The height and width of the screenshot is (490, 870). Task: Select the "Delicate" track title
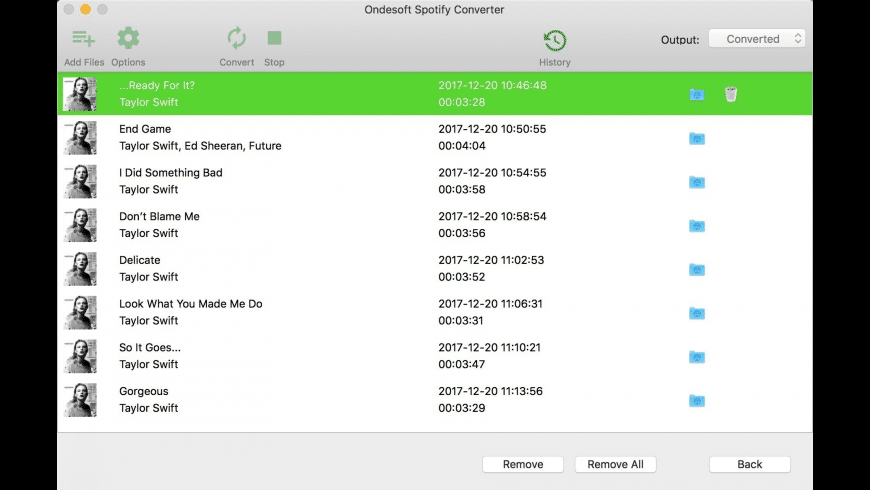(x=140, y=260)
